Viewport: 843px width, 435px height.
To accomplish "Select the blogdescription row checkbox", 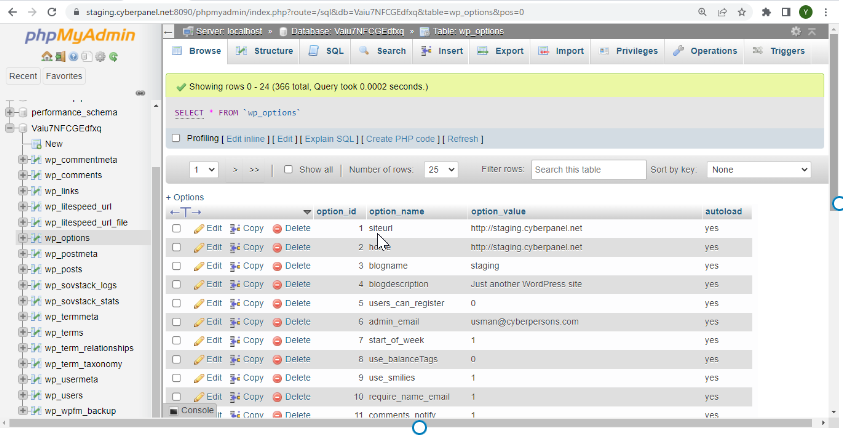I will pyautogui.click(x=176, y=284).
